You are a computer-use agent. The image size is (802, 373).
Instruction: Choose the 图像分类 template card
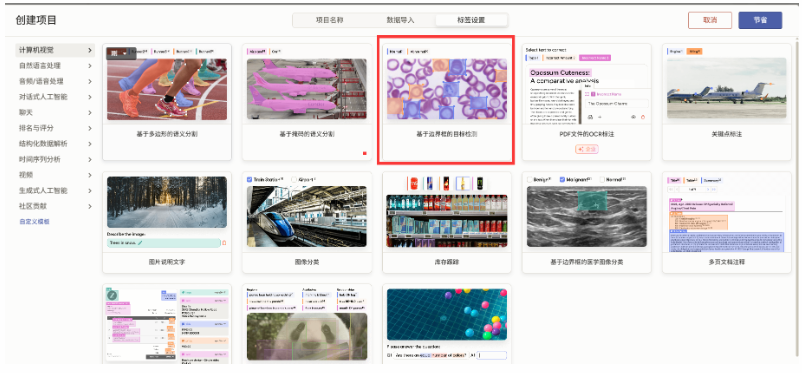pos(306,222)
